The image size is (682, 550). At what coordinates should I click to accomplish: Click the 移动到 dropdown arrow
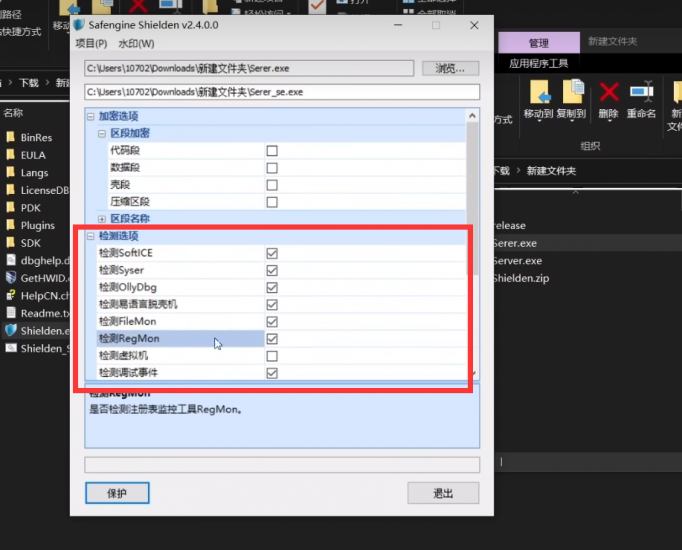point(539,121)
